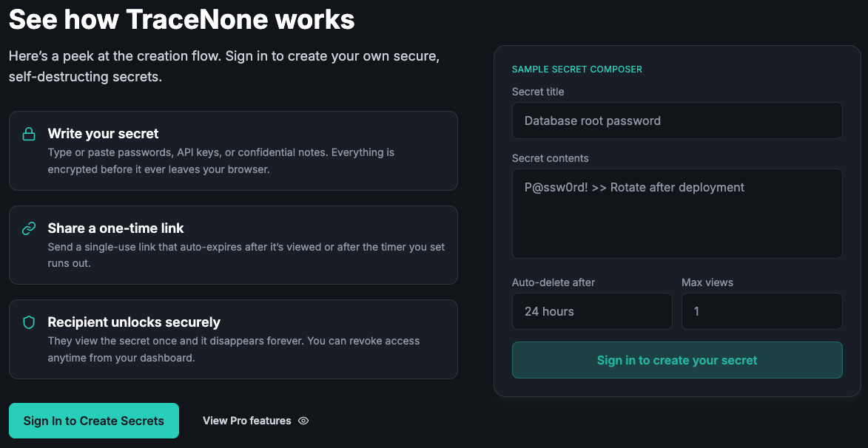Select the Max views field showing 1
Image resolution: width=868 pixels, height=448 pixels.
coord(761,311)
